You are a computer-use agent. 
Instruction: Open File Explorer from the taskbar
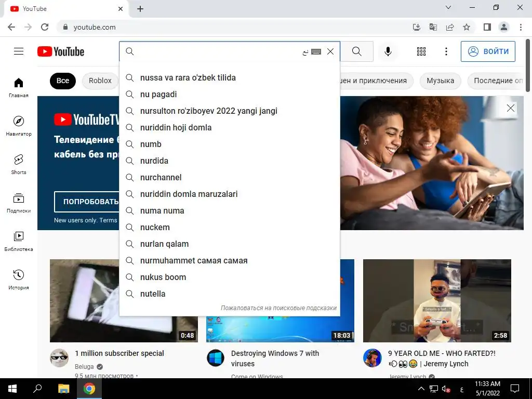point(63,389)
